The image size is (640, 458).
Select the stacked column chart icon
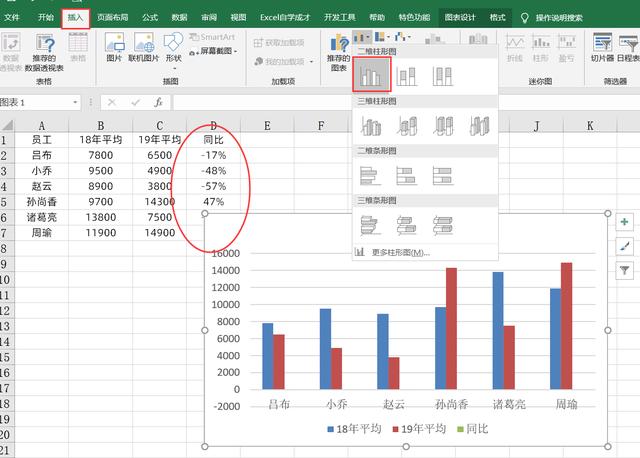click(407, 76)
